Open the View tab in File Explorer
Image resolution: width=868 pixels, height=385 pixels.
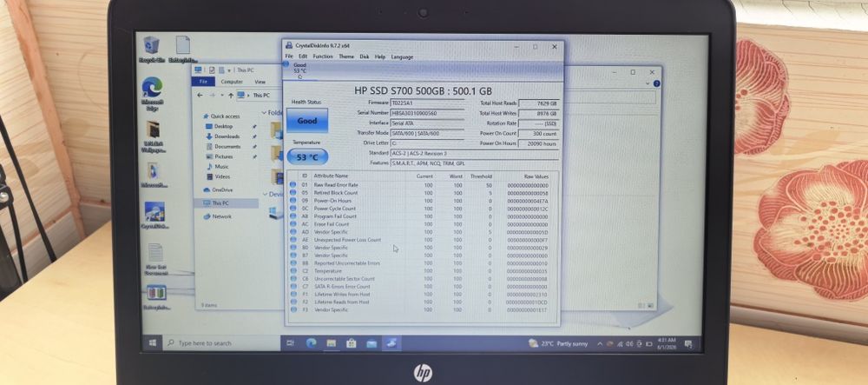coord(260,82)
